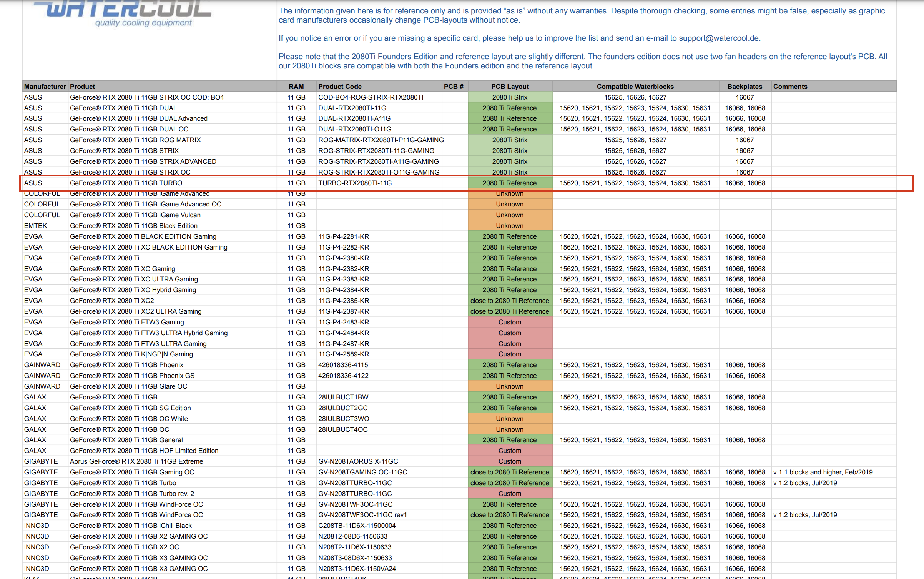Screen dimensions: 924x579
Task: Click the Compatible Waterblocks column header
Action: click(x=635, y=87)
